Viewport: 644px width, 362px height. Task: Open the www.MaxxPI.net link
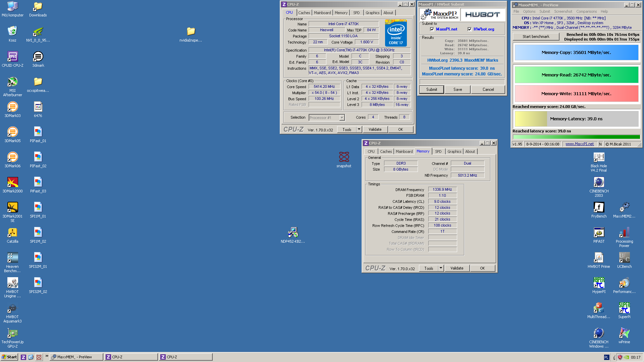pyautogui.click(x=579, y=144)
